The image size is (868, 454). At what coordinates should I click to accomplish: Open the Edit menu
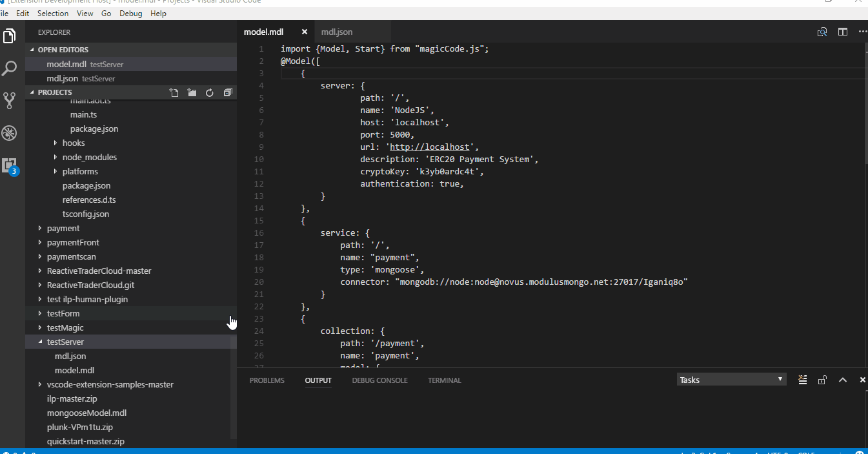point(23,13)
